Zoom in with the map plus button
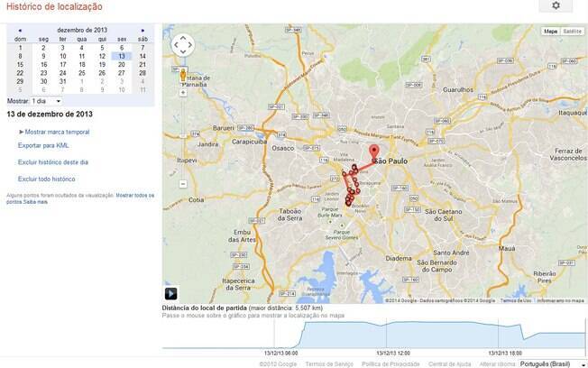 coord(183,93)
